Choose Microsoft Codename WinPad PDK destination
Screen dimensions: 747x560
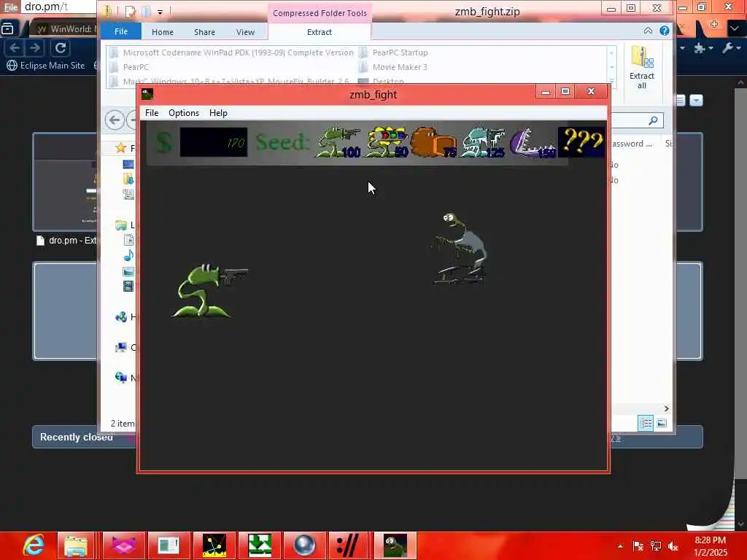coord(231,52)
